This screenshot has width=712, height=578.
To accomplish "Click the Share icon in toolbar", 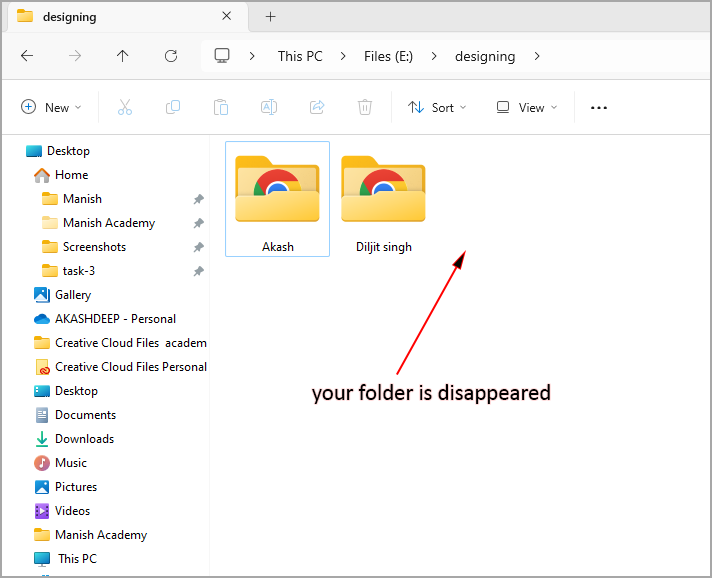I will coord(317,107).
